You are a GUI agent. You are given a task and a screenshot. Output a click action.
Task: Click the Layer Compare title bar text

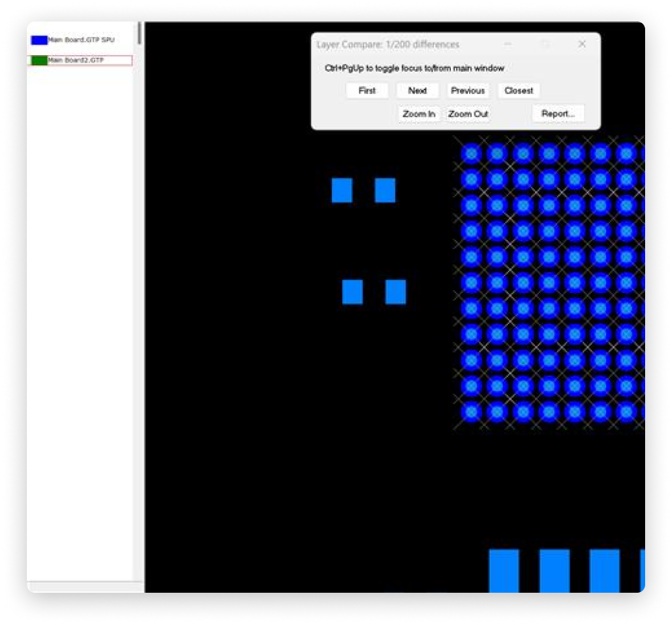(388, 44)
